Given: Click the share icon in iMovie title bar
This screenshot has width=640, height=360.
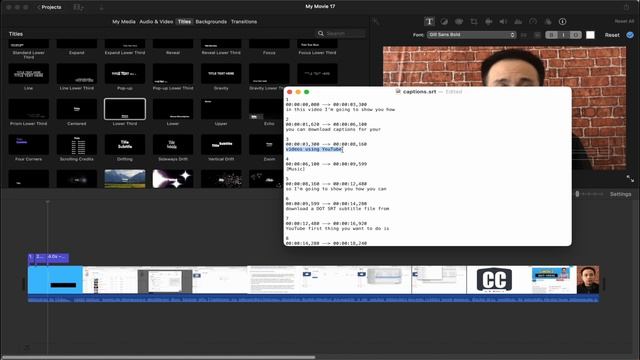Looking at the screenshot, I should tap(627, 7).
